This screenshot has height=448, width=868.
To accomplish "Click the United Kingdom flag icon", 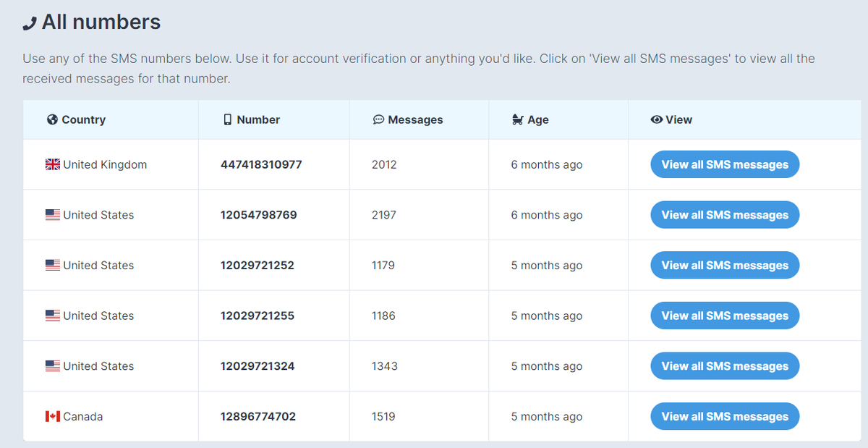I will [x=53, y=165].
